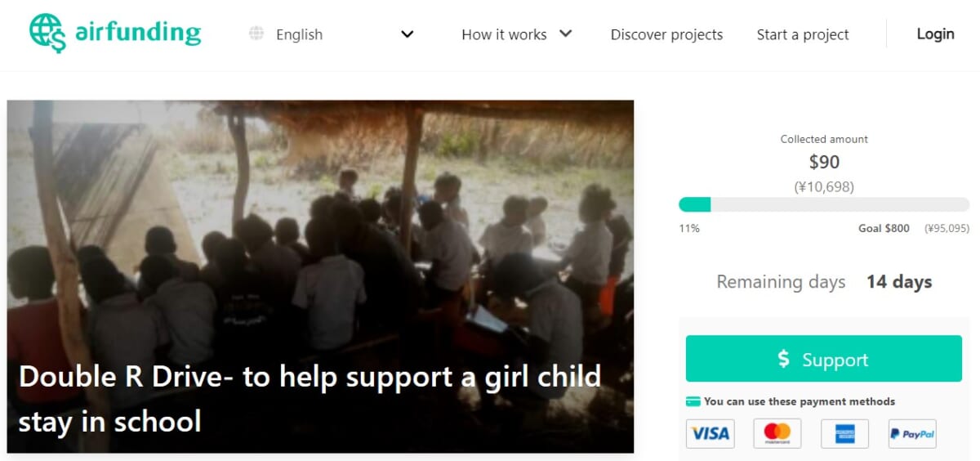Viewport: 980px width, 461px height.
Task: Click the Visa payment icon
Action: pos(710,433)
